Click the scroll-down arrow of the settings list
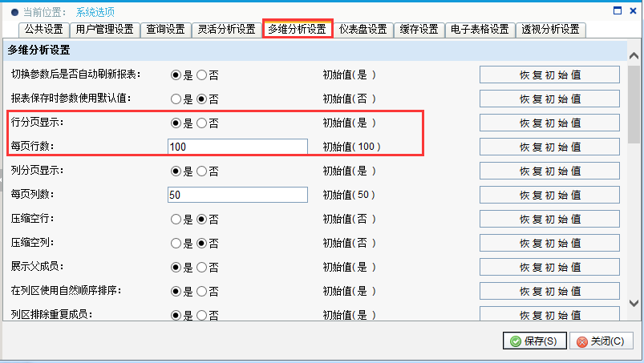Image resolution: width=644 pixels, height=363 pixels. tap(634, 303)
